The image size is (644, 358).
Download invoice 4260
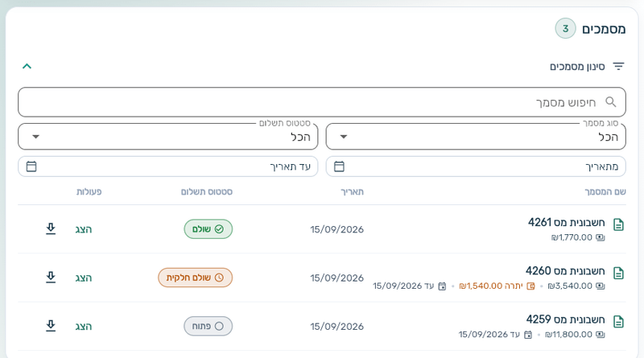point(51,277)
